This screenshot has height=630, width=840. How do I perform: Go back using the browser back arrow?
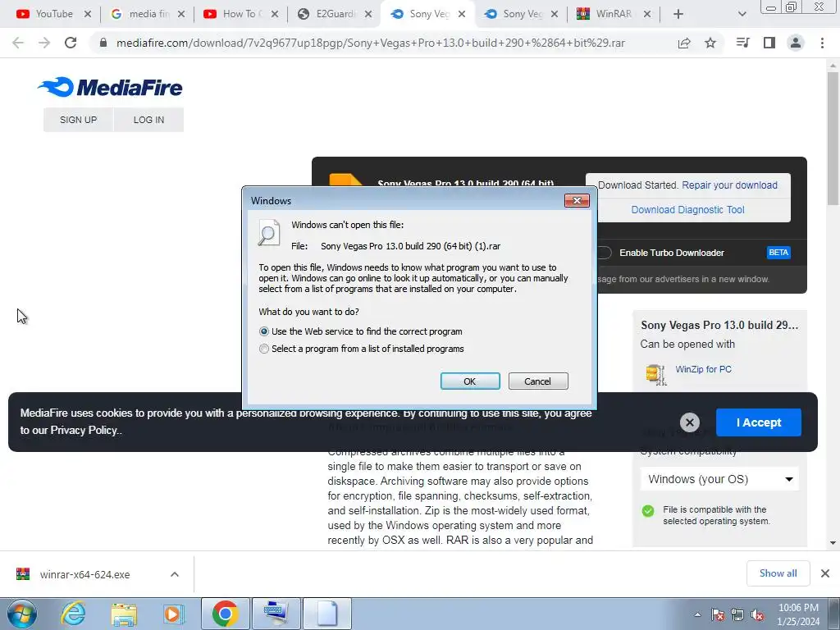18,43
